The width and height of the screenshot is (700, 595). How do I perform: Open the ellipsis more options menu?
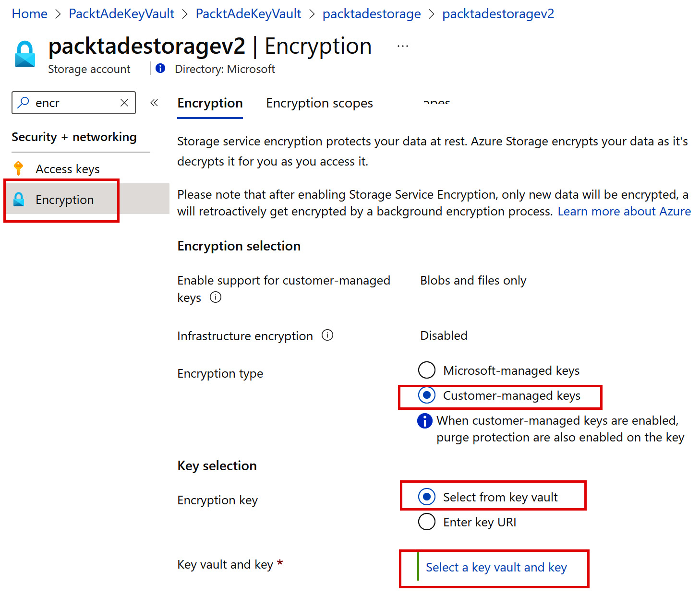[x=403, y=47]
